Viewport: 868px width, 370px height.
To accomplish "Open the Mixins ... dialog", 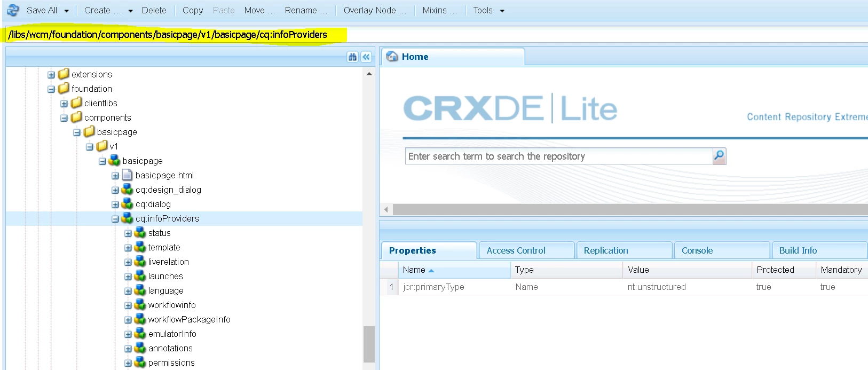I will pyautogui.click(x=439, y=10).
